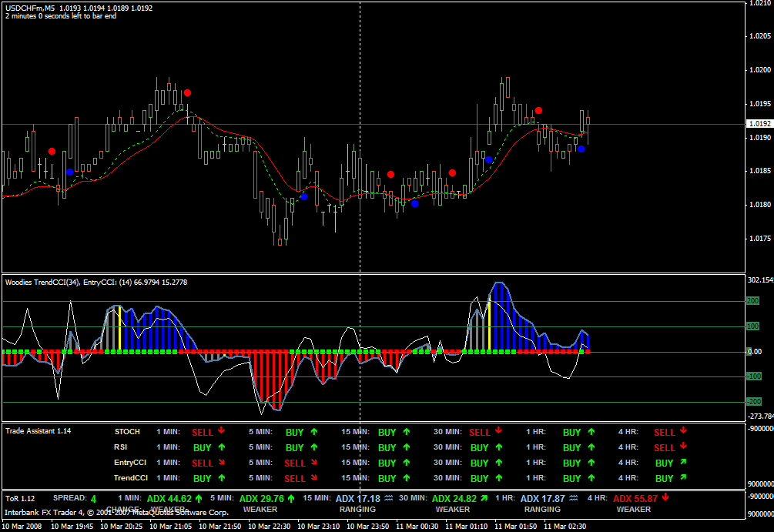This screenshot has height=532, width=774.
Task: Click the TrendCCI row label
Action: [x=131, y=477]
